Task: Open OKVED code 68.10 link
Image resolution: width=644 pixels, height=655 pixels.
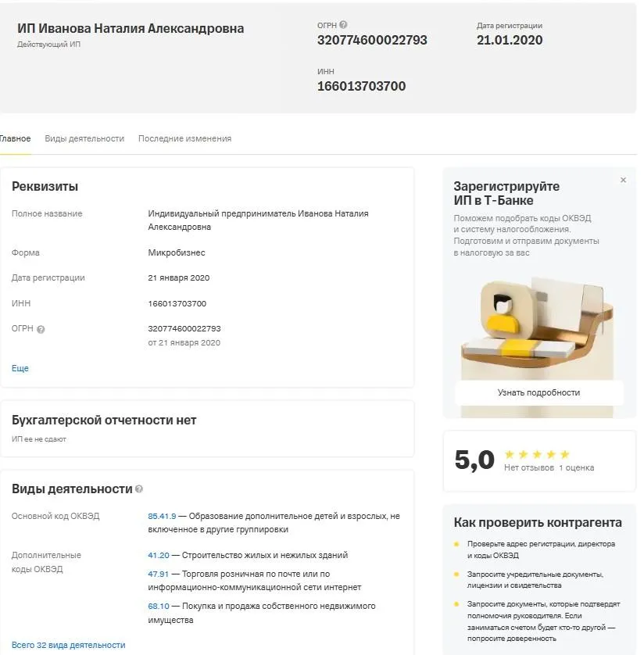Action: coord(159,606)
